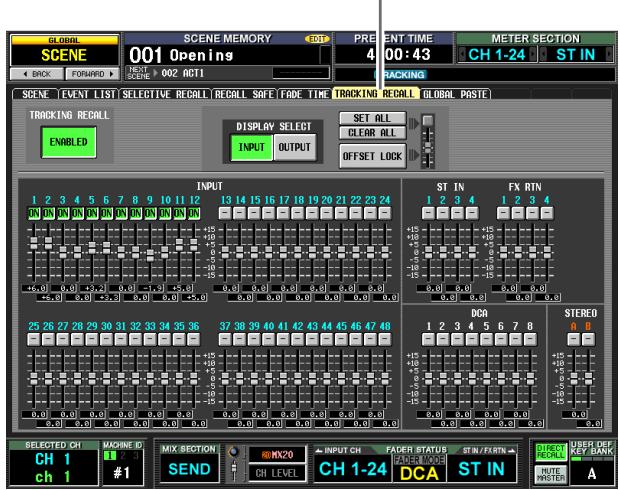This screenshot has height=490, width=620.
Task: Click the ST IN / FX RTN display
Action: click(481, 469)
